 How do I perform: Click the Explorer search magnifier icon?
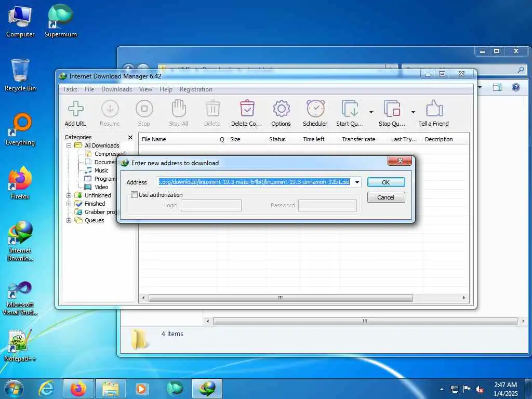[x=521, y=70]
